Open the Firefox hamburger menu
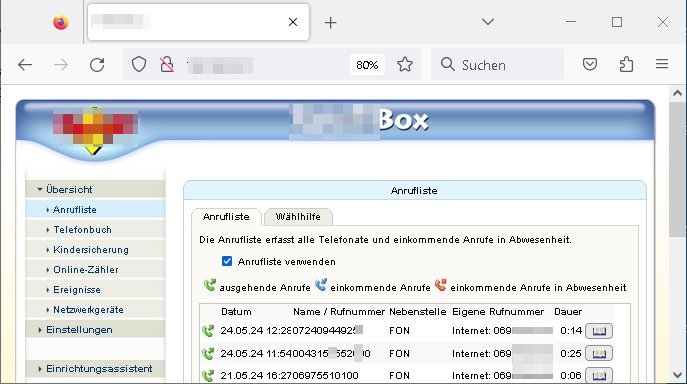Image resolution: width=687 pixels, height=384 pixels. coord(662,64)
